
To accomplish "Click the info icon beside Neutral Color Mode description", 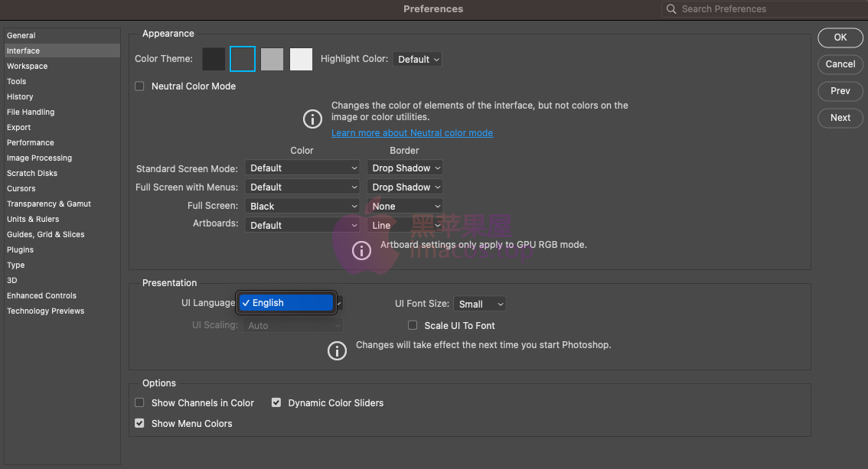I will [312, 119].
